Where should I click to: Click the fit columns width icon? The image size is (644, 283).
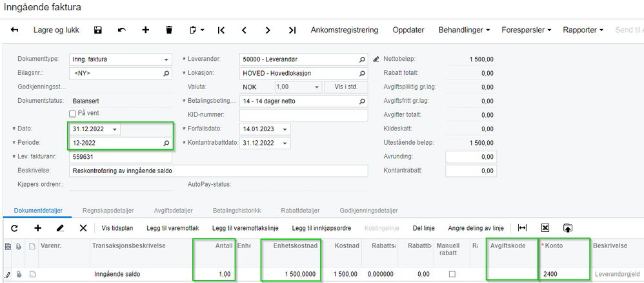(523, 228)
